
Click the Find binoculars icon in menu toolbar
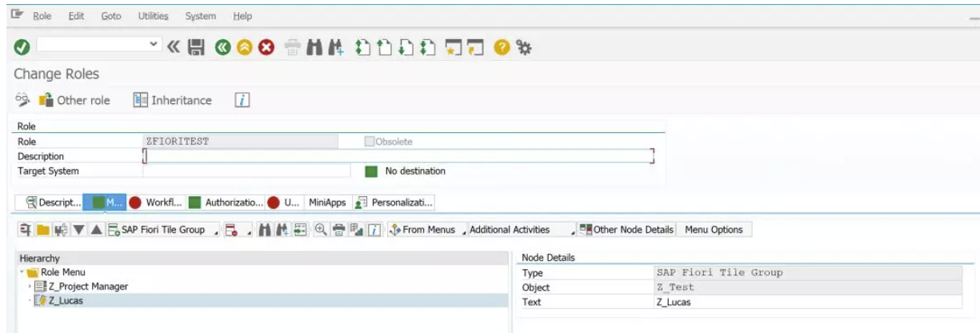coord(266,230)
